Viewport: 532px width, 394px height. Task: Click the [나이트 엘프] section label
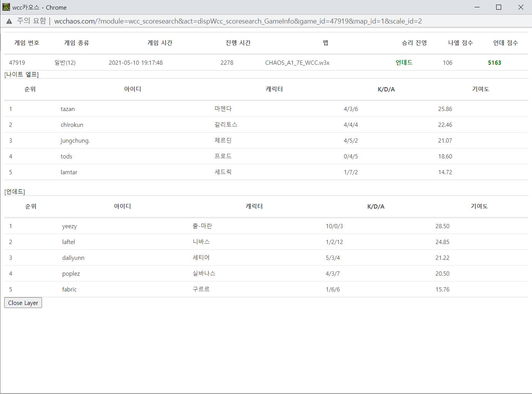pos(22,74)
